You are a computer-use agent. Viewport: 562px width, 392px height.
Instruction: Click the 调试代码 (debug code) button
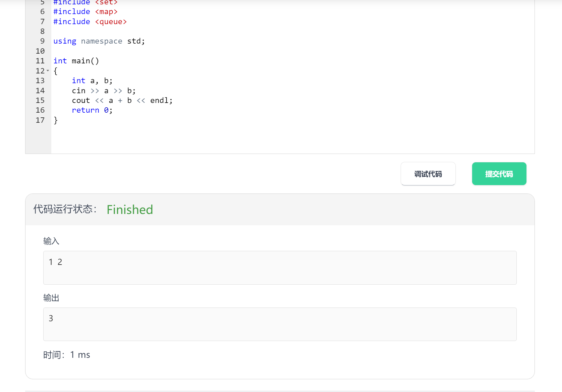428,174
